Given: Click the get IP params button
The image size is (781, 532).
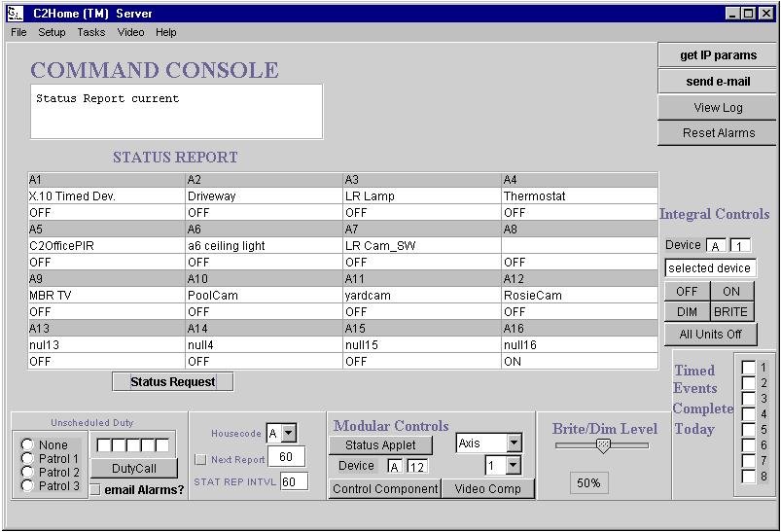Looking at the screenshot, I should 718,55.
